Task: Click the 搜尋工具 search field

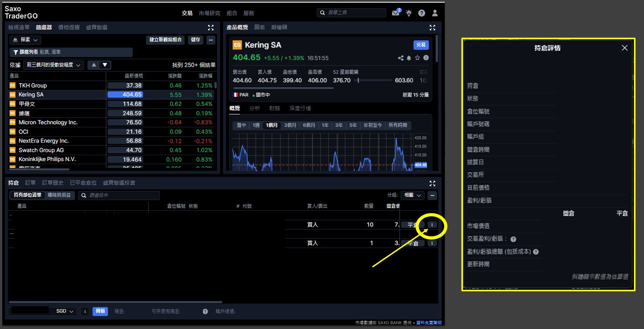Action: [x=351, y=13]
